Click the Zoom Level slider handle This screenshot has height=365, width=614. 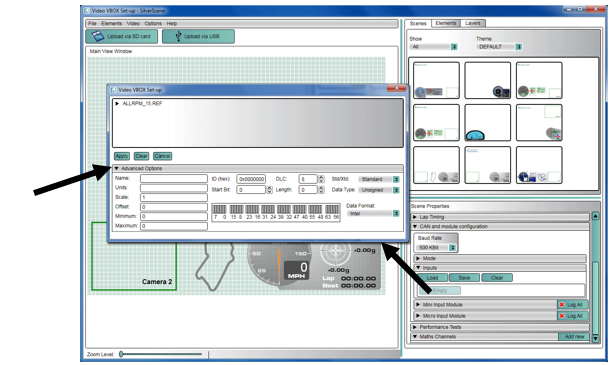(x=121, y=354)
